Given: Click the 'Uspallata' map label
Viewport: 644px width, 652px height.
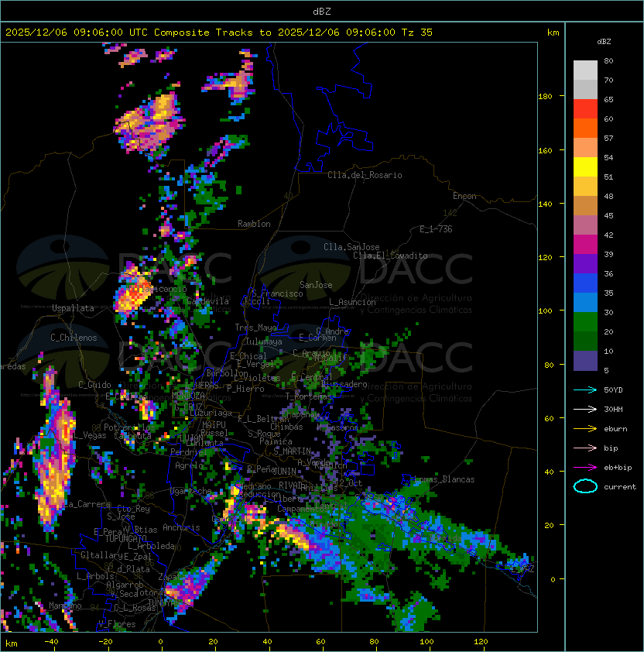Looking at the screenshot, I should click(73, 308).
